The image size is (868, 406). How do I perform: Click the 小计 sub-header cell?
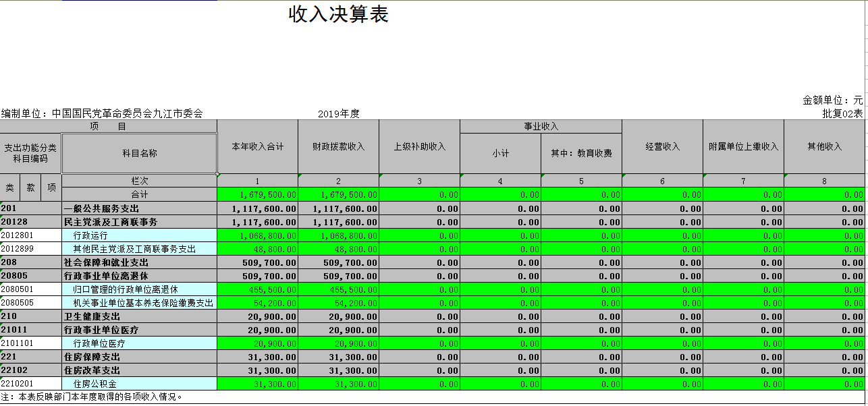click(x=500, y=154)
